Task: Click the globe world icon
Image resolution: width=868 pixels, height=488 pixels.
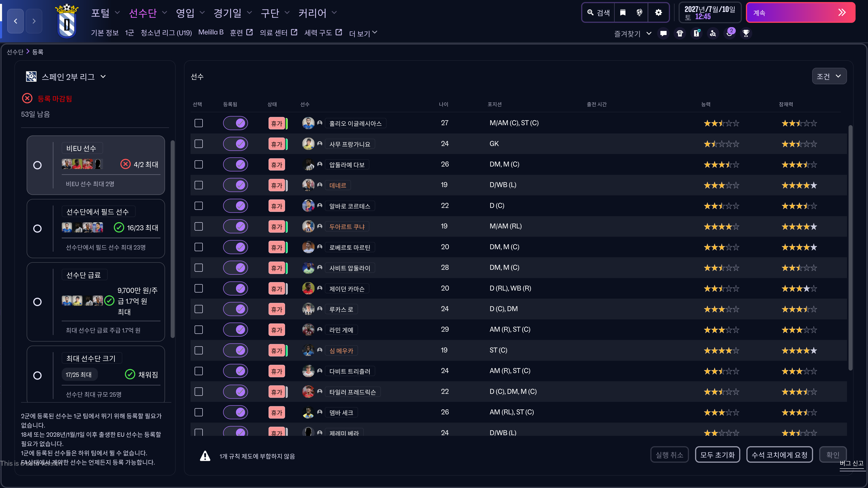Action: click(639, 12)
